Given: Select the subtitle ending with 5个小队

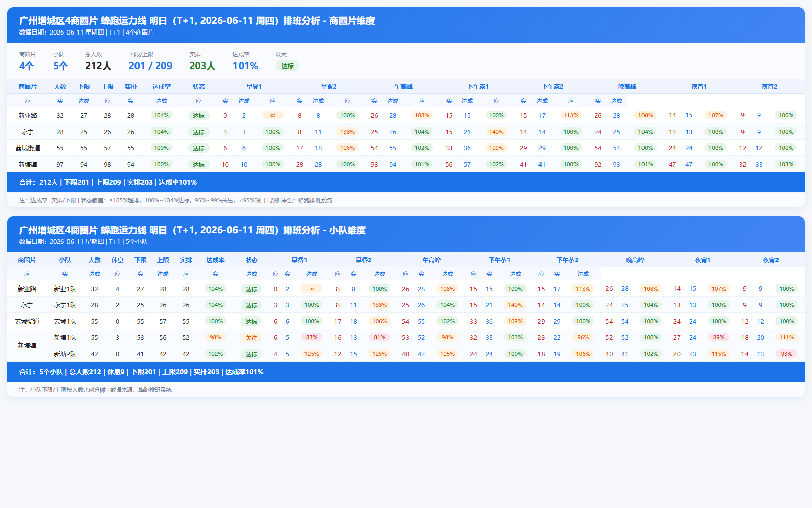Looking at the screenshot, I should [x=83, y=242].
